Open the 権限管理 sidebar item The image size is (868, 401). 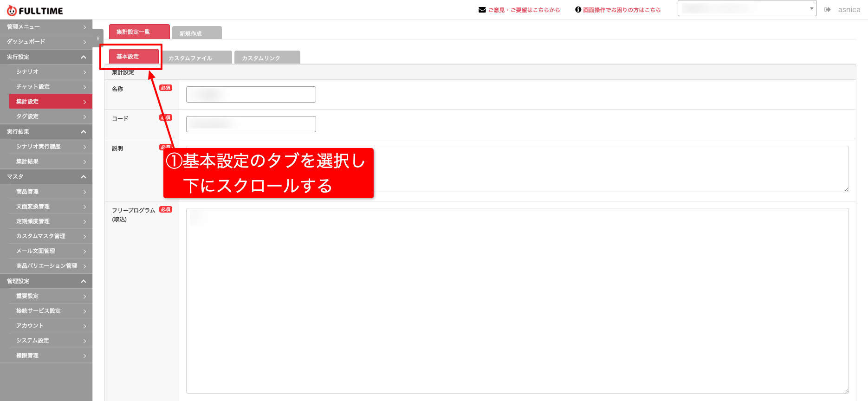click(51, 355)
